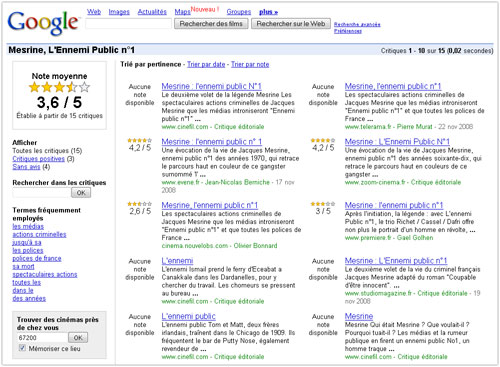
Task: Click the Rechercher des films button
Action: pos(211,24)
